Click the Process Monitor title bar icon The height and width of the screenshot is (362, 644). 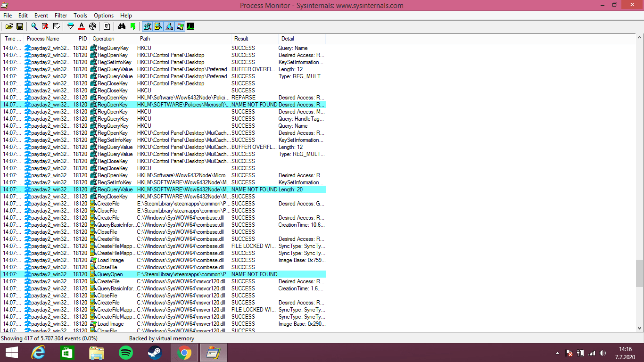(5, 5)
